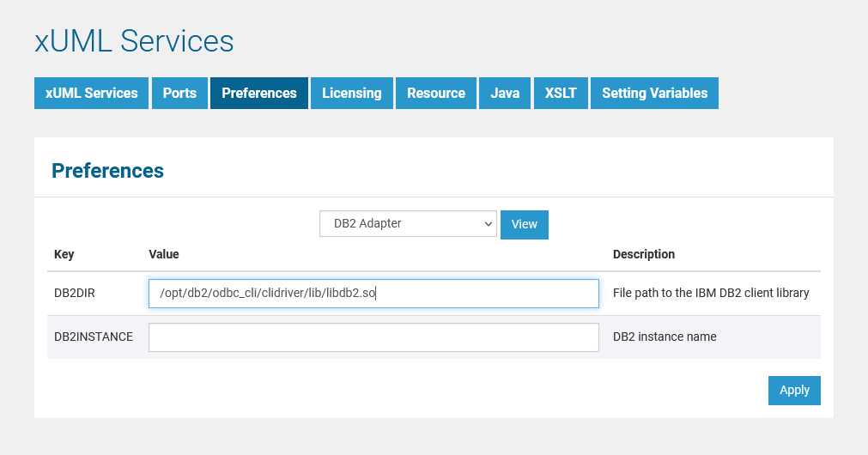Click the View button
The width and height of the screenshot is (868, 455).
524,224
